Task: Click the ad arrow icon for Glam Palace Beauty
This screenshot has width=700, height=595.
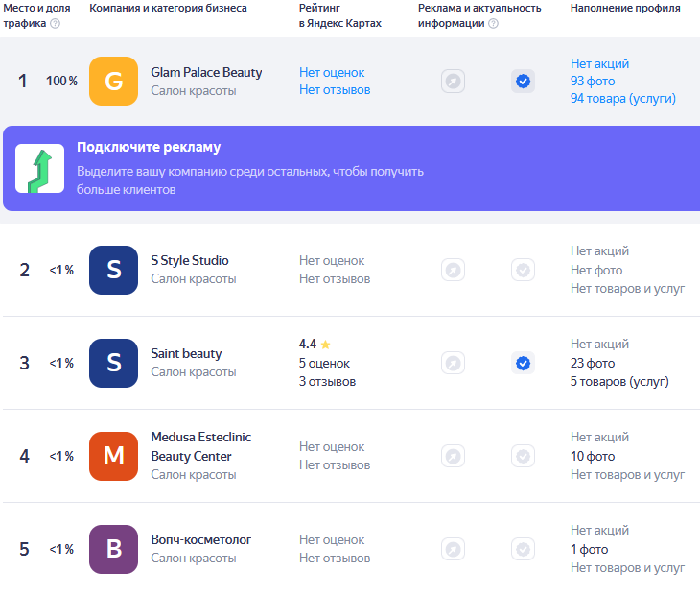Action: (x=454, y=82)
